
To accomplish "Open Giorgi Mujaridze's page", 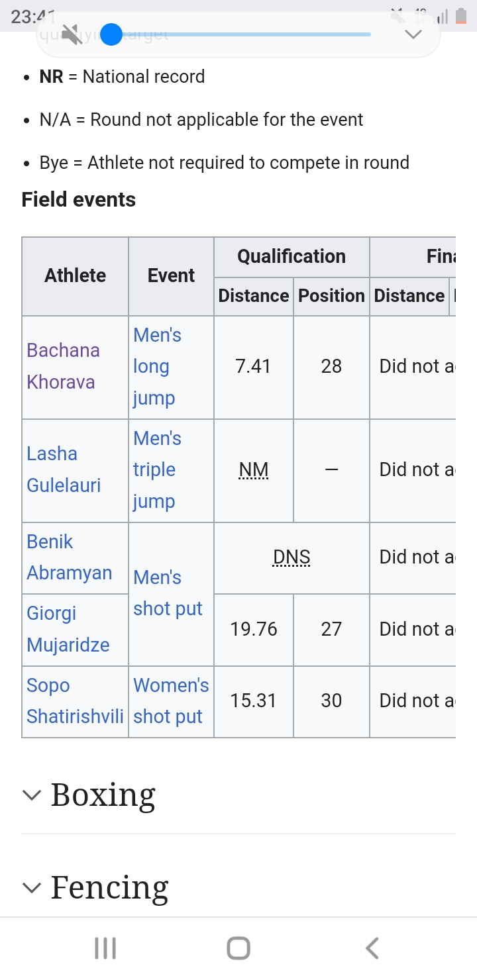I will pyautogui.click(x=68, y=628).
